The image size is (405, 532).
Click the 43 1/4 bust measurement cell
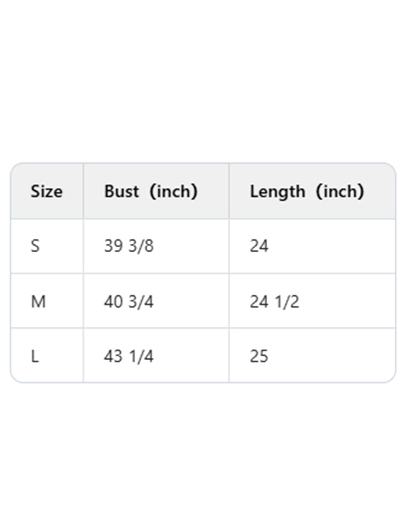tap(129, 356)
